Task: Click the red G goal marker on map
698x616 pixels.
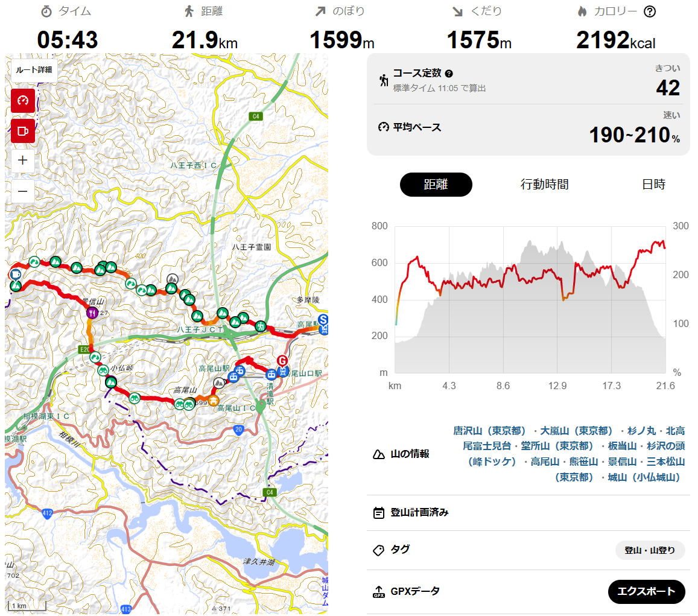Action: click(282, 361)
